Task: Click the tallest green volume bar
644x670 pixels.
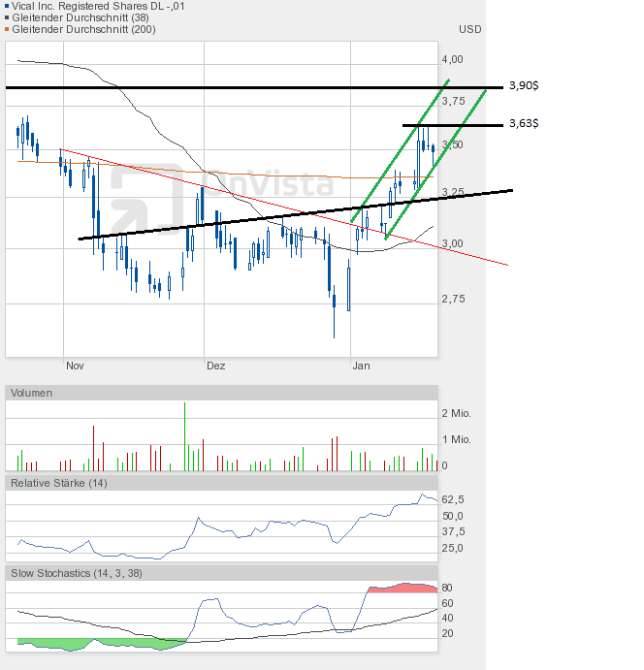Action: (184, 436)
